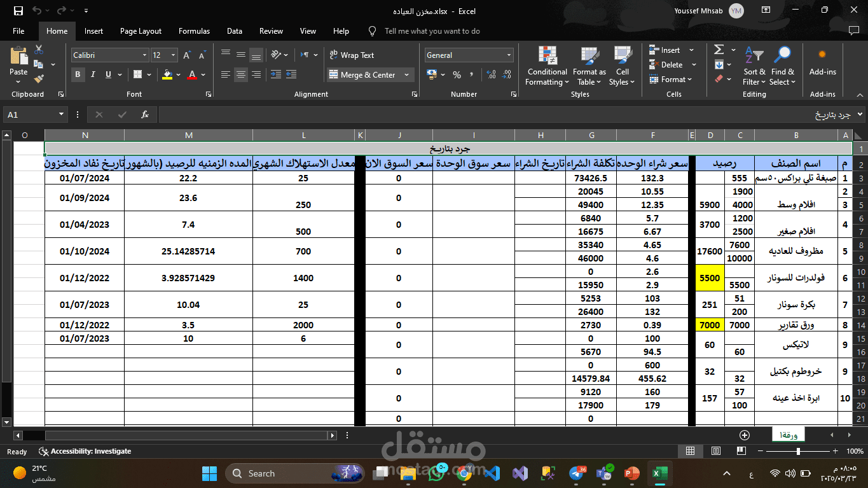Image resolution: width=868 pixels, height=488 pixels.
Task: Switch to the Data tab
Action: (235, 31)
